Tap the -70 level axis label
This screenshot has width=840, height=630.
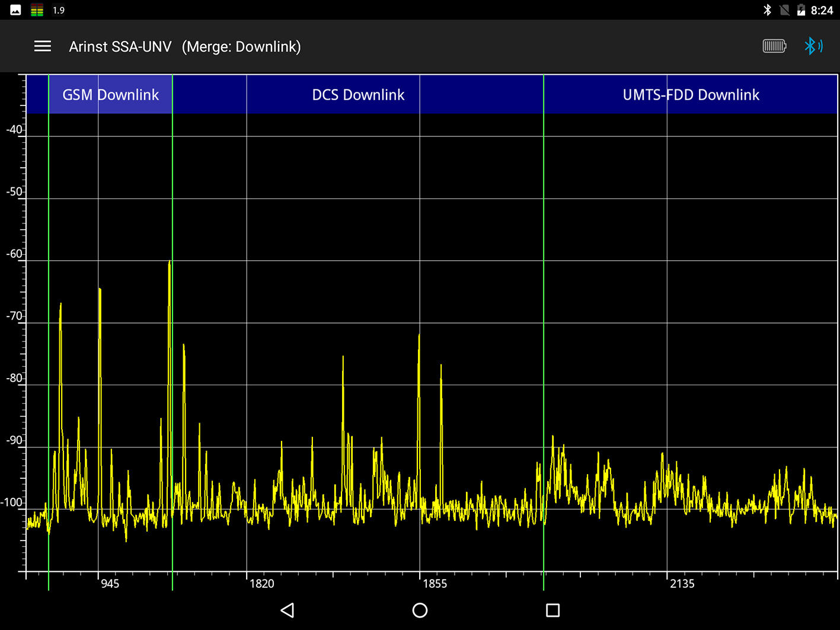pyautogui.click(x=14, y=316)
